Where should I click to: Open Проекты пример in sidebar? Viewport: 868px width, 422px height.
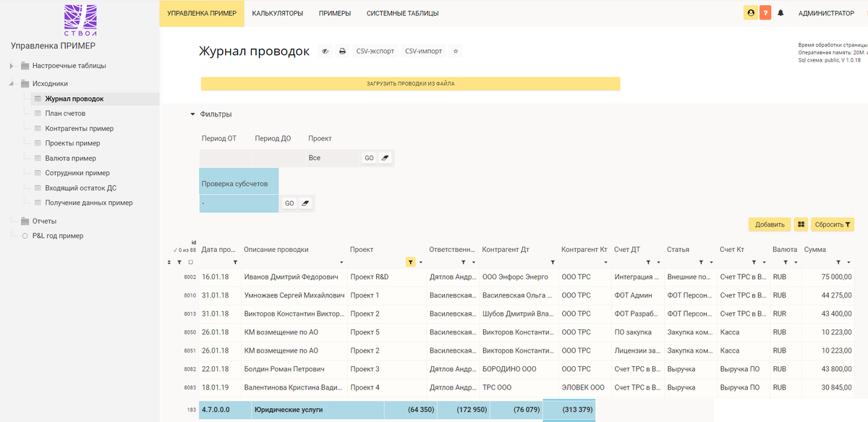click(x=72, y=143)
